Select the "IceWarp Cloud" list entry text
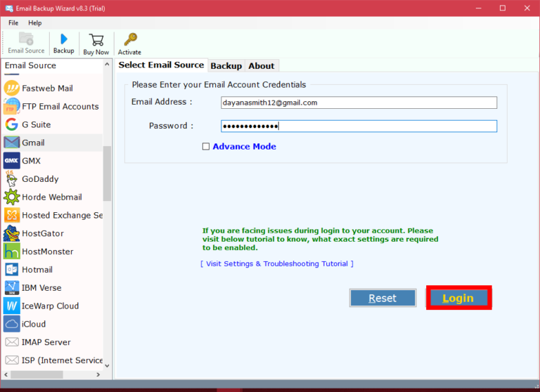 pos(51,306)
